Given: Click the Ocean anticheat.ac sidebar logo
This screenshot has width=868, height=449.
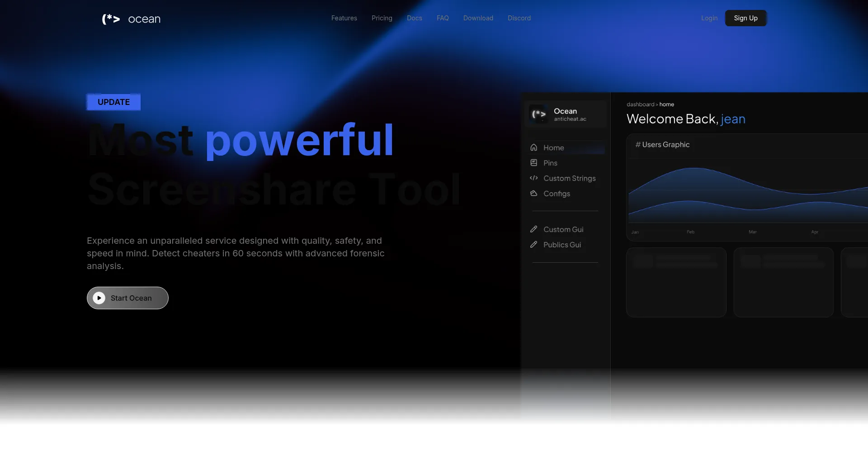Looking at the screenshot, I should tap(539, 114).
